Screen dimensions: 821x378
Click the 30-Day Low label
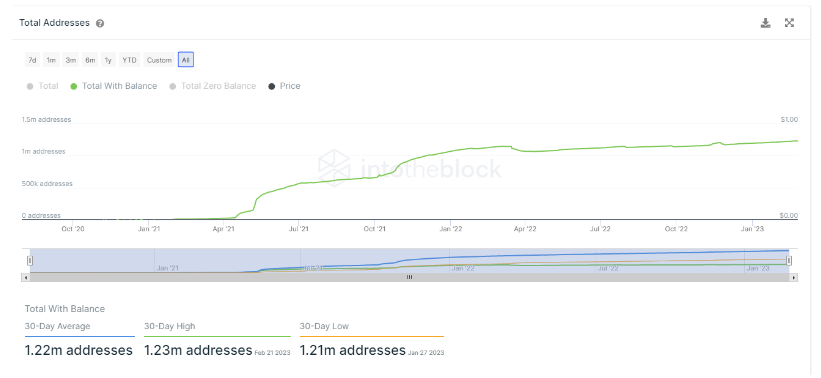[x=324, y=326]
